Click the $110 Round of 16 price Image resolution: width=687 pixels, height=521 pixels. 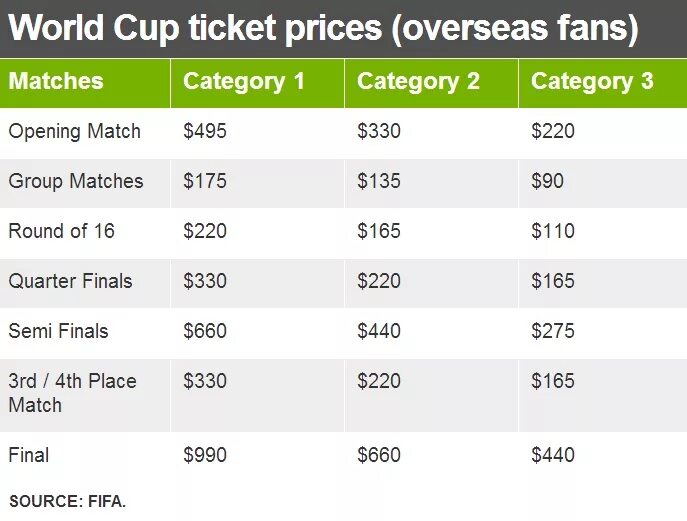point(553,231)
